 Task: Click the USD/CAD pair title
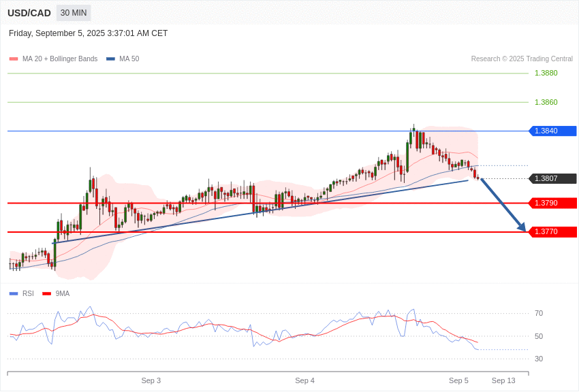coord(29,13)
